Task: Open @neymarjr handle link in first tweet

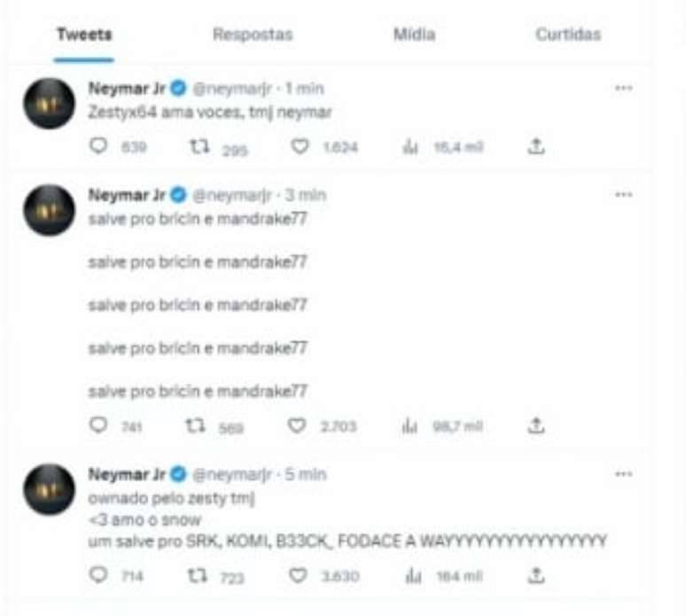Action: tap(232, 89)
